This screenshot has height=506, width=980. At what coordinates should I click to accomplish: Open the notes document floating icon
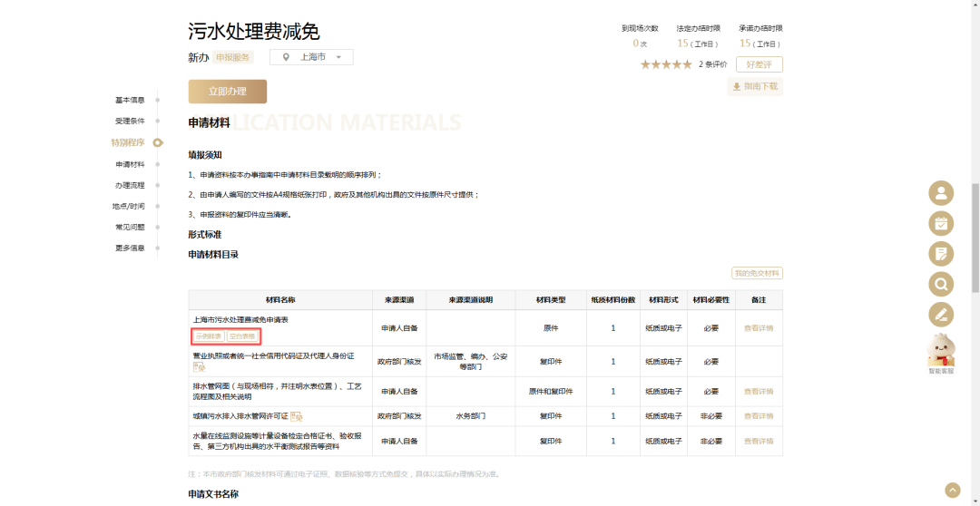tap(941, 254)
